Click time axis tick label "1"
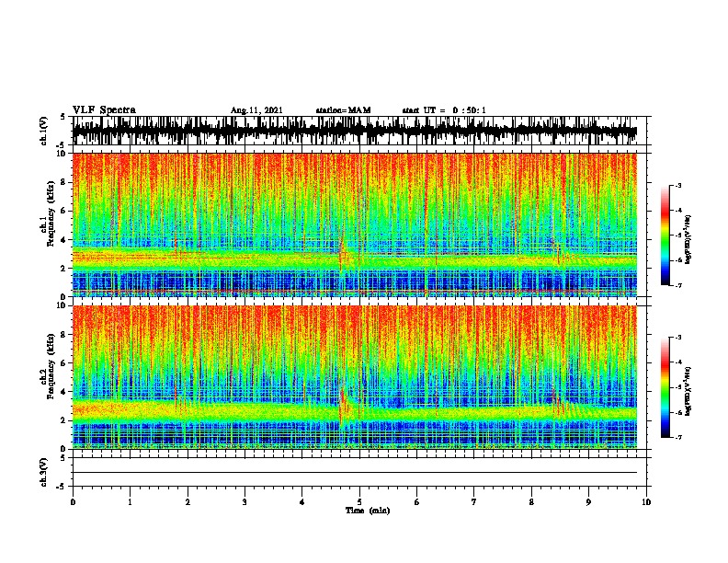 (130, 502)
